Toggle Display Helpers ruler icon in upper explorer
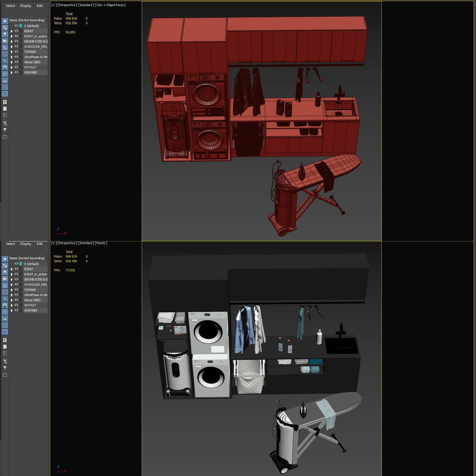This screenshot has width=476, height=476. coord(5,47)
